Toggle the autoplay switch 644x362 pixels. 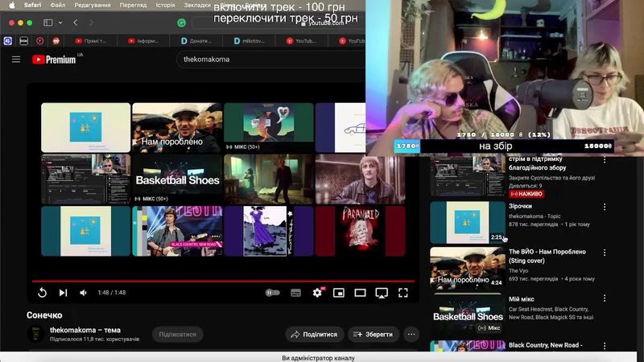[273, 293]
